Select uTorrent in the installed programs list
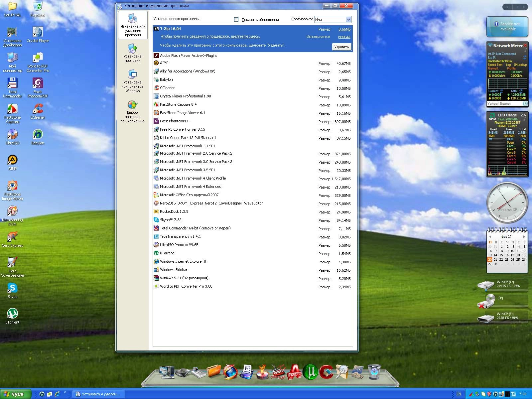Screen dimensions: 532x399 [x=253, y=253]
